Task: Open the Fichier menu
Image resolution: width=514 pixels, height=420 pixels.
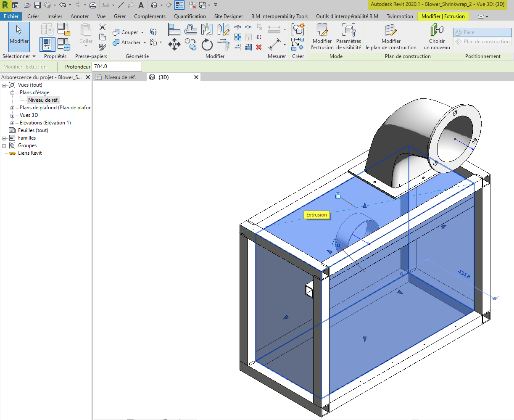Action: pyautogui.click(x=11, y=16)
